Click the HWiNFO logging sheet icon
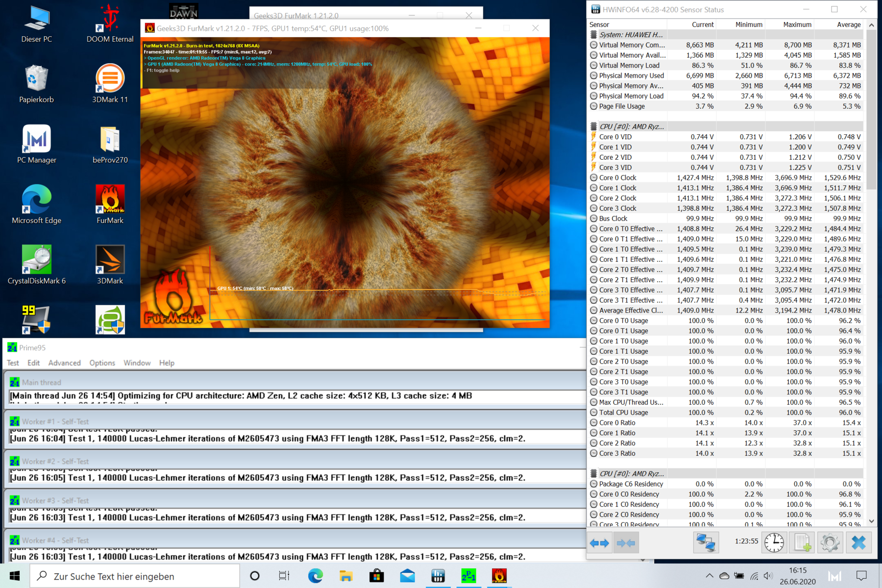 tap(802, 543)
